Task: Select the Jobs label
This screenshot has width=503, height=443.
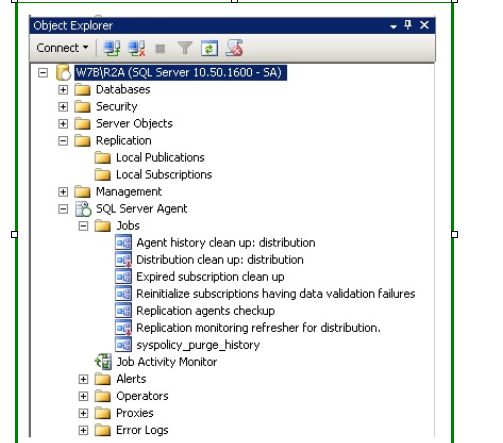Action: (128, 226)
